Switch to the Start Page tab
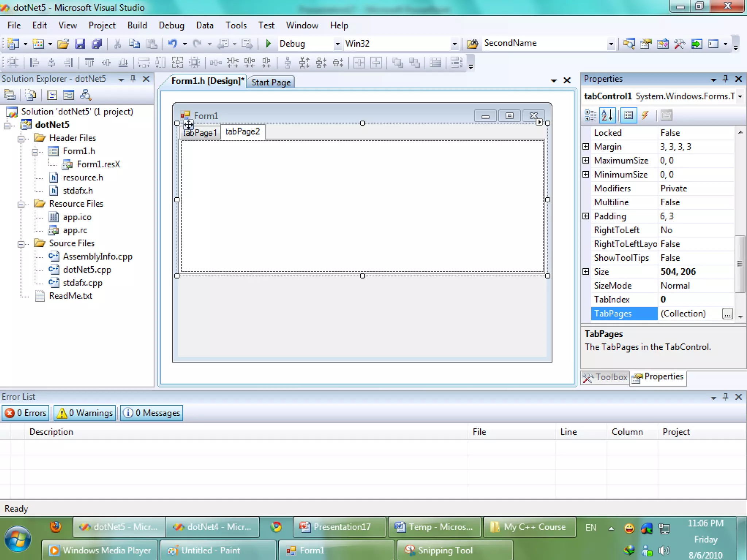Image resolution: width=747 pixels, height=560 pixels. click(271, 82)
